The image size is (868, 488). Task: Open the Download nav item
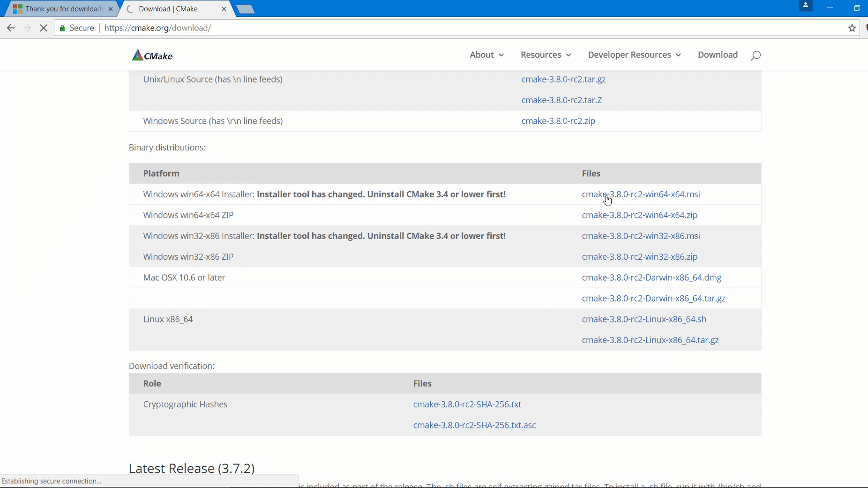pos(718,55)
